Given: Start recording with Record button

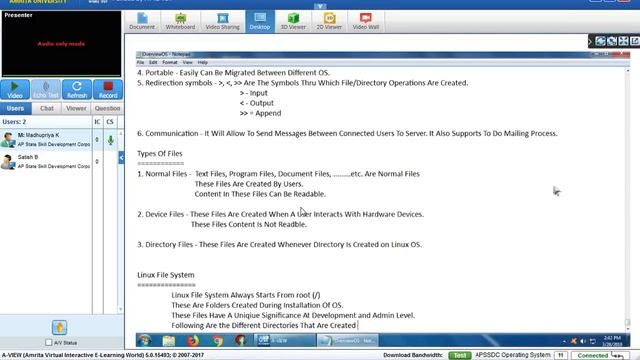Looking at the screenshot, I should tap(108, 89).
